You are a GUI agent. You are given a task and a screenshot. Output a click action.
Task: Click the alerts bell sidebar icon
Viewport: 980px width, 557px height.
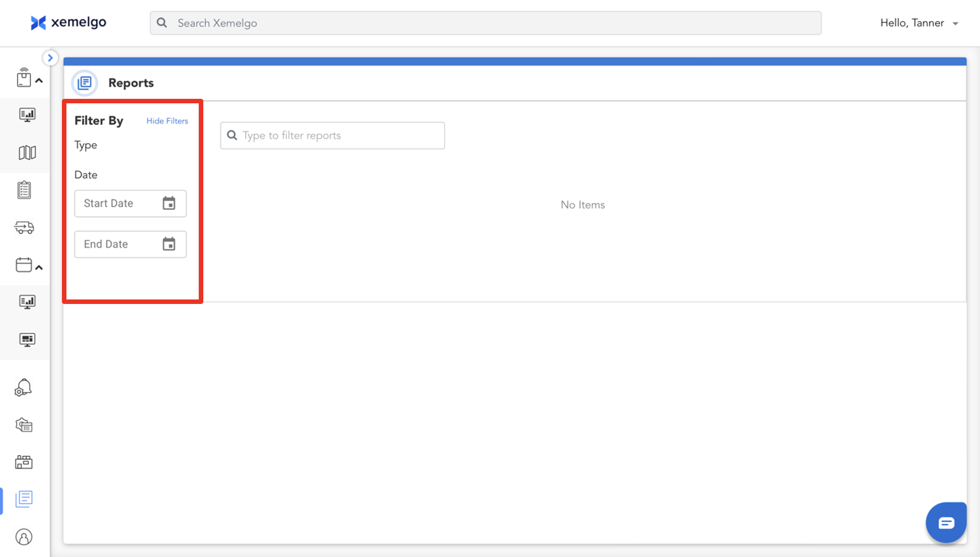pyautogui.click(x=23, y=388)
